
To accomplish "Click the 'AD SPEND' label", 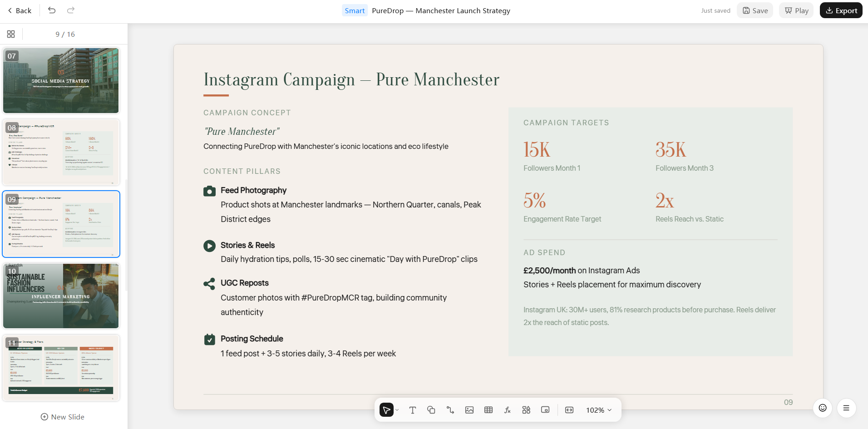I will (544, 252).
